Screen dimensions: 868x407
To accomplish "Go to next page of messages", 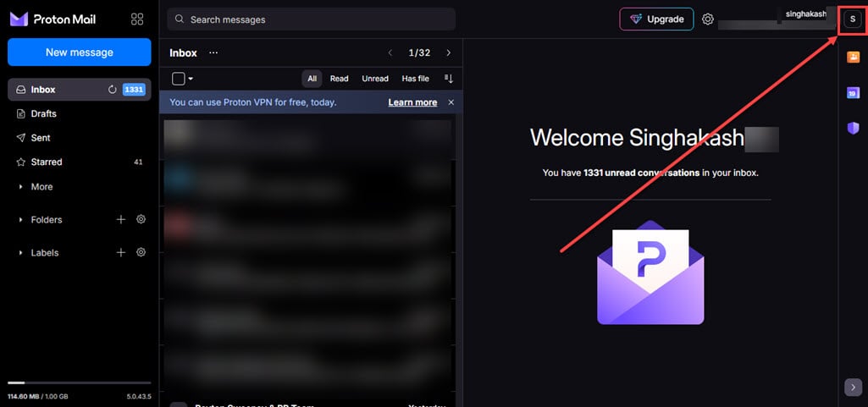I will (448, 53).
